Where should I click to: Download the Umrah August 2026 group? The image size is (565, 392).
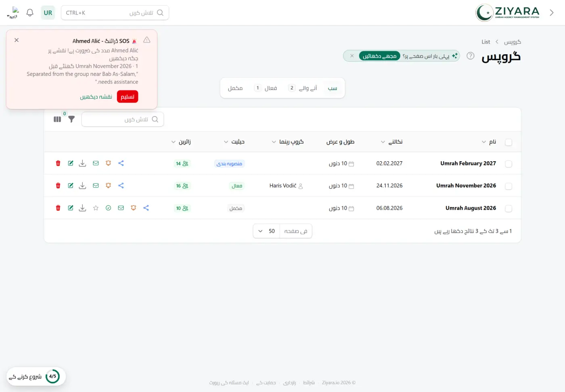(x=82, y=208)
